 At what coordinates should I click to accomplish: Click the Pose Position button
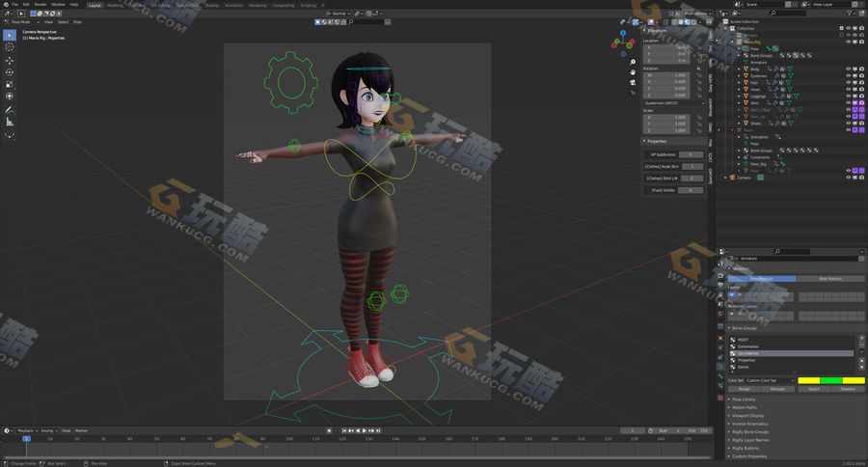tap(762, 279)
